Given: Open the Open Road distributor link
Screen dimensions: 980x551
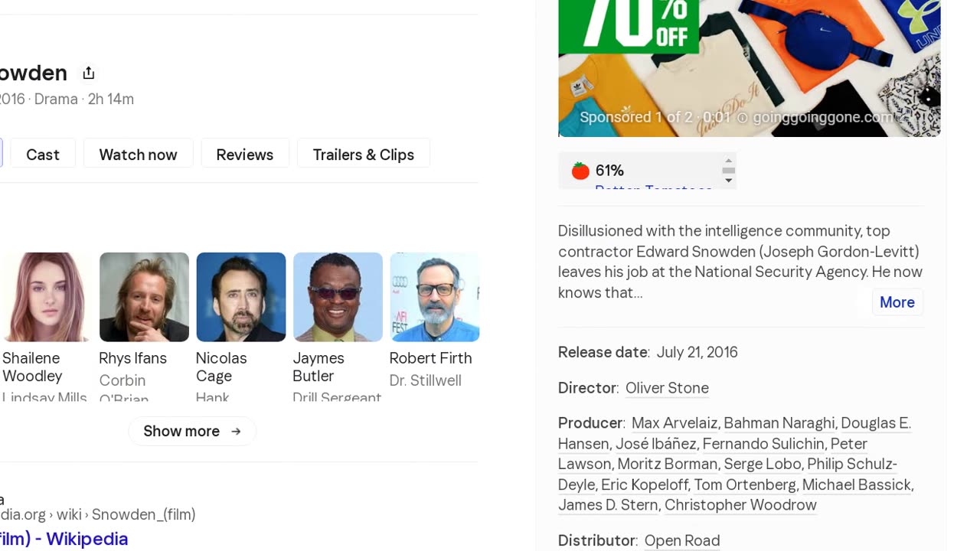Looking at the screenshot, I should 682,540.
